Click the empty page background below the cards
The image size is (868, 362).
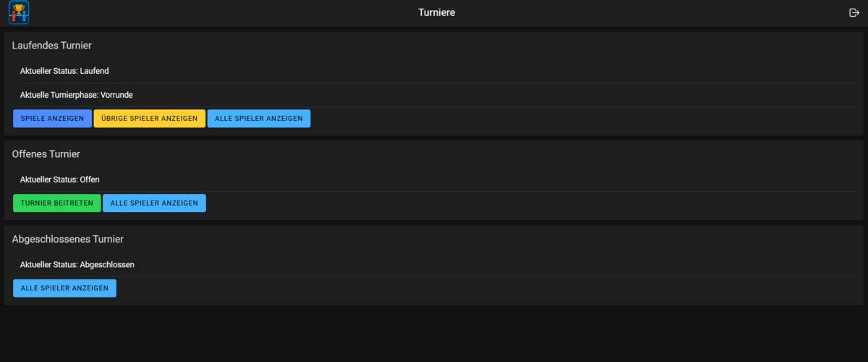point(434,334)
